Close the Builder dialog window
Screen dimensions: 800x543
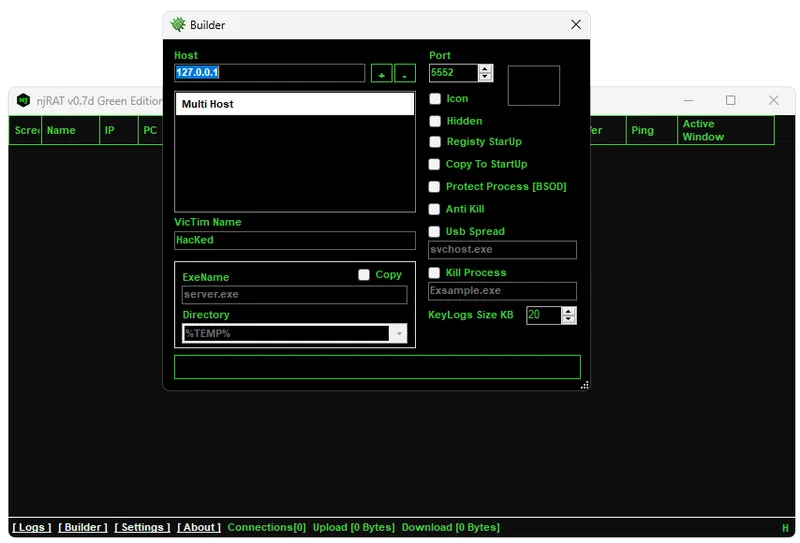[x=575, y=25]
